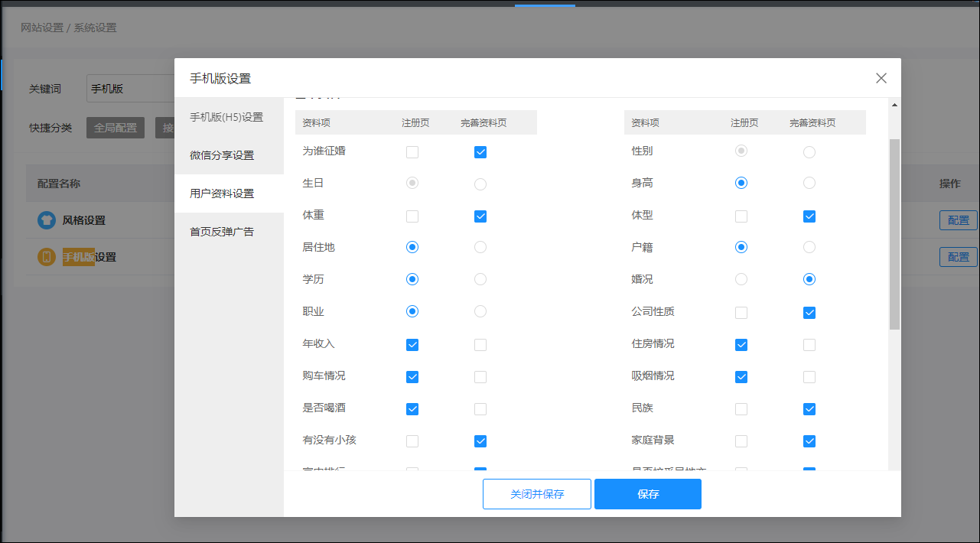The height and width of the screenshot is (543, 980).
Task: Select 婚况 radio under 注册页
Action: [741, 279]
